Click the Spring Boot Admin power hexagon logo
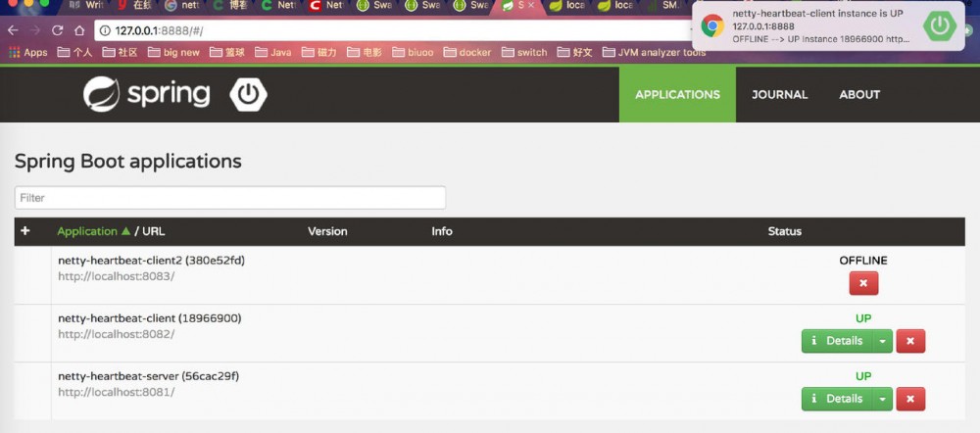980x433 pixels. [248, 95]
